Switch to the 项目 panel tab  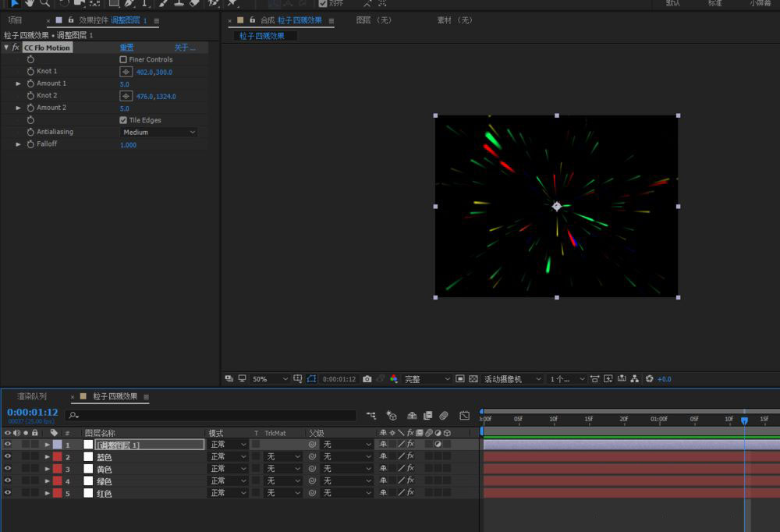(16, 20)
